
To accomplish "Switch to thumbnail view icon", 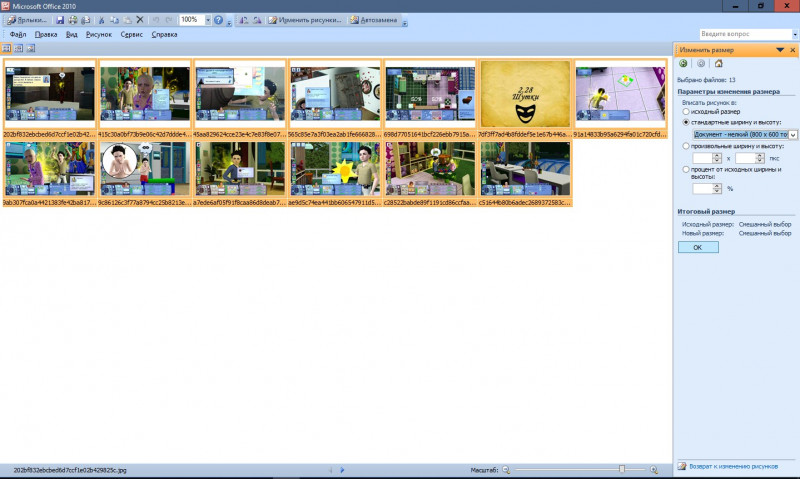I will click(x=7, y=48).
